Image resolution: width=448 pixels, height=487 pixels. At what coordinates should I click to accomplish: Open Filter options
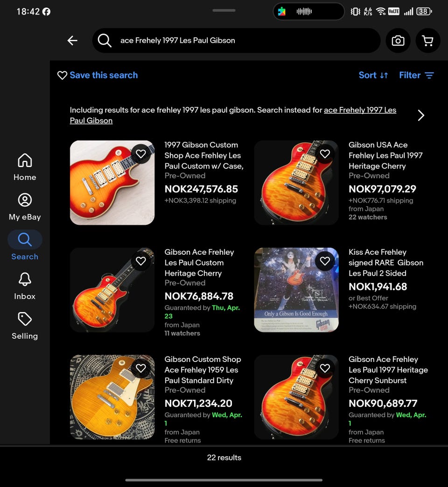pyautogui.click(x=416, y=75)
